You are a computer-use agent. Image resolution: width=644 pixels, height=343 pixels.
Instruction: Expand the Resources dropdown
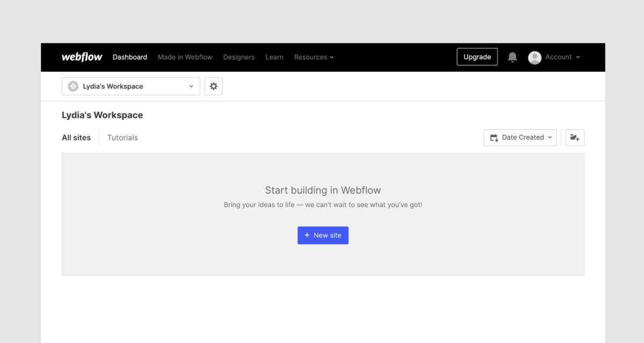coord(313,57)
